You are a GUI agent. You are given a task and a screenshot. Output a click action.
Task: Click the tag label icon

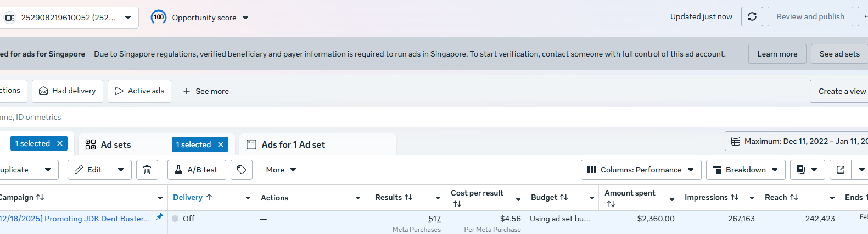point(242,170)
